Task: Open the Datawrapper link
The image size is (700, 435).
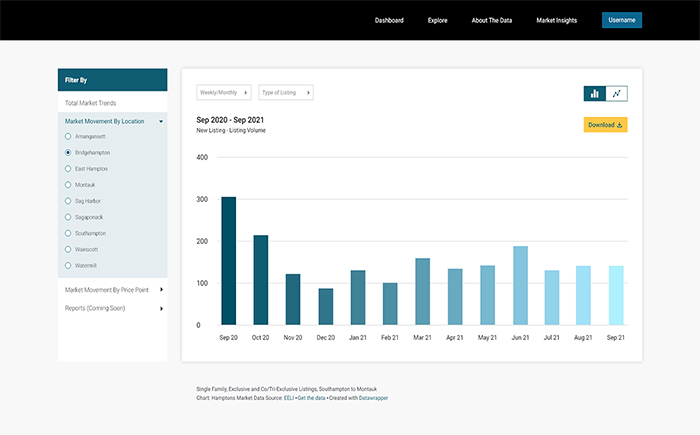Action: (373, 398)
